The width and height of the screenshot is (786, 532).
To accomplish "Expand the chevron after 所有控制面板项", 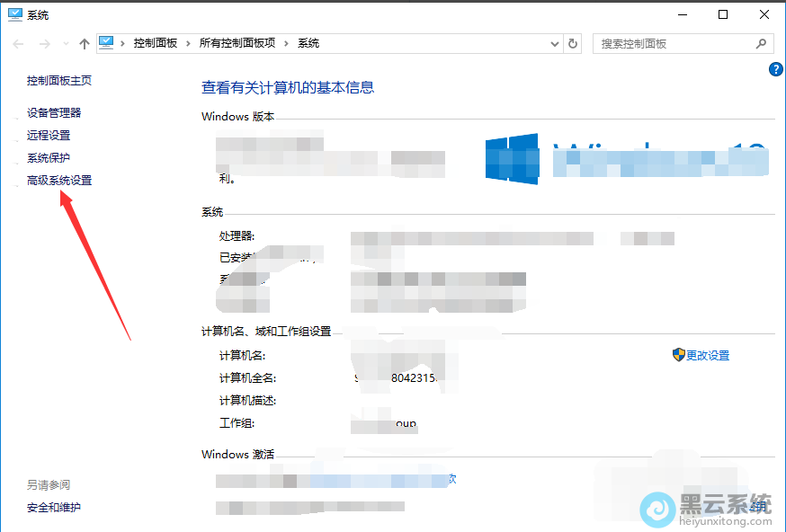I will coord(286,43).
